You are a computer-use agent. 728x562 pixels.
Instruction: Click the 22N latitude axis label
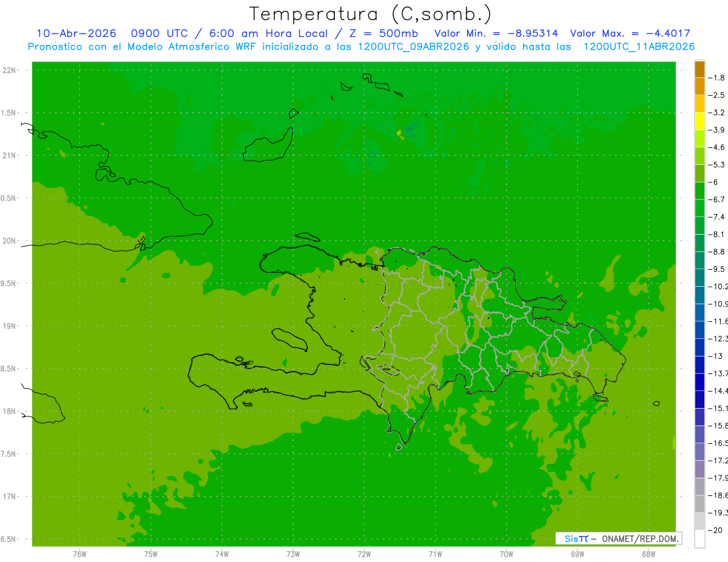(x=9, y=70)
